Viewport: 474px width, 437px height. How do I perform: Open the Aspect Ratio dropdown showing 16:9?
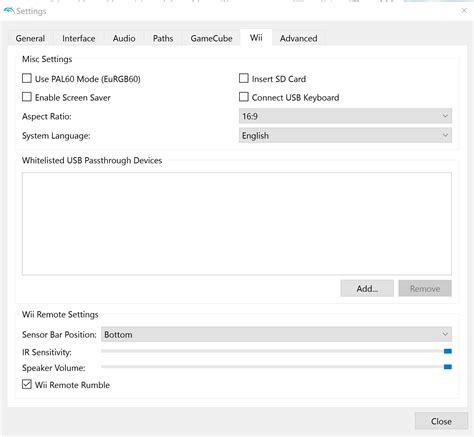(x=345, y=116)
